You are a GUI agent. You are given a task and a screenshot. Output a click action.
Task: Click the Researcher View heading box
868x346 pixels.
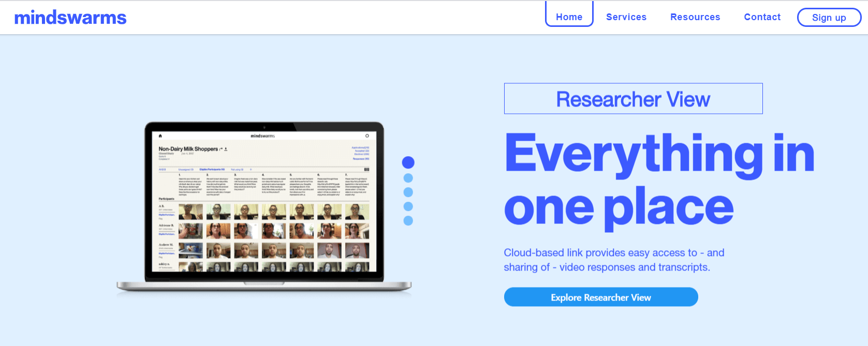(x=633, y=98)
